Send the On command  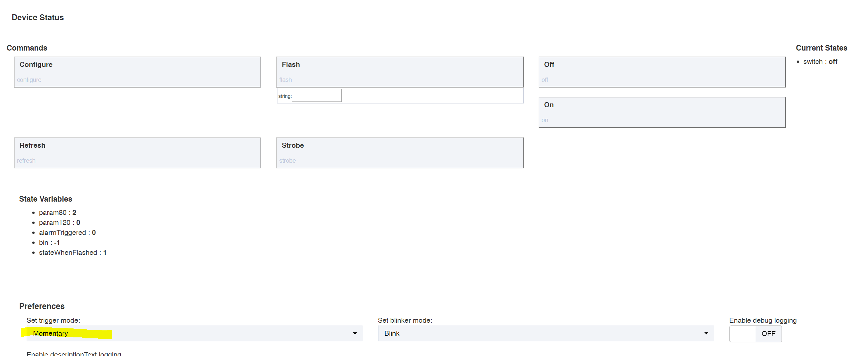pos(662,112)
